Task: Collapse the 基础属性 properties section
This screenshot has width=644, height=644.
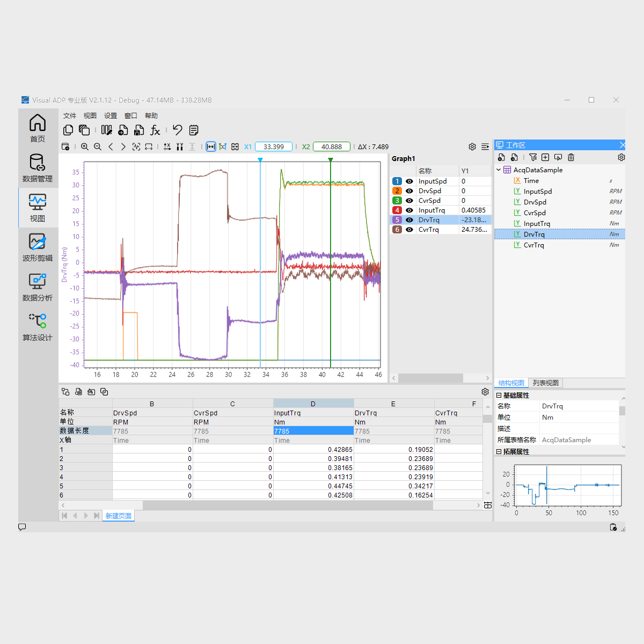Action: pyautogui.click(x=499, y=395)
